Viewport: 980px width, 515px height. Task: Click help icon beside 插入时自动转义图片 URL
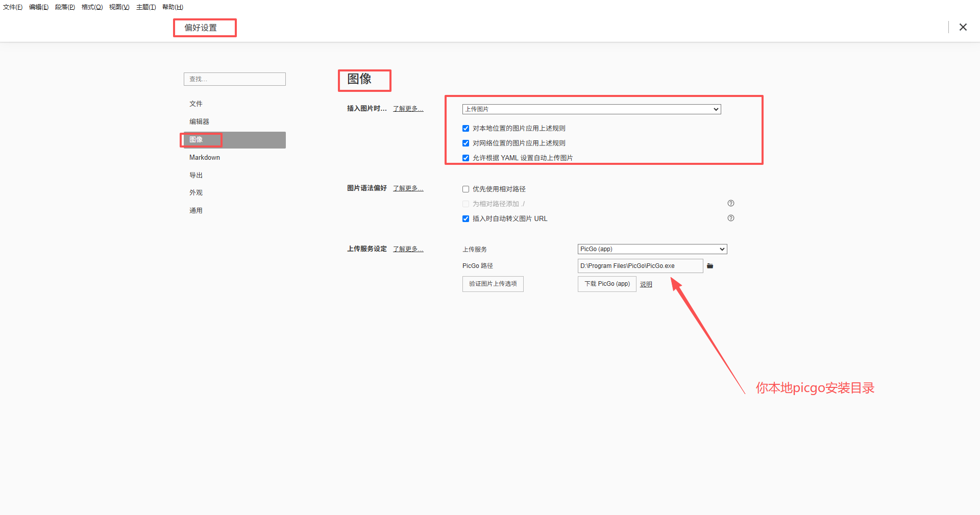pos(731,218)
